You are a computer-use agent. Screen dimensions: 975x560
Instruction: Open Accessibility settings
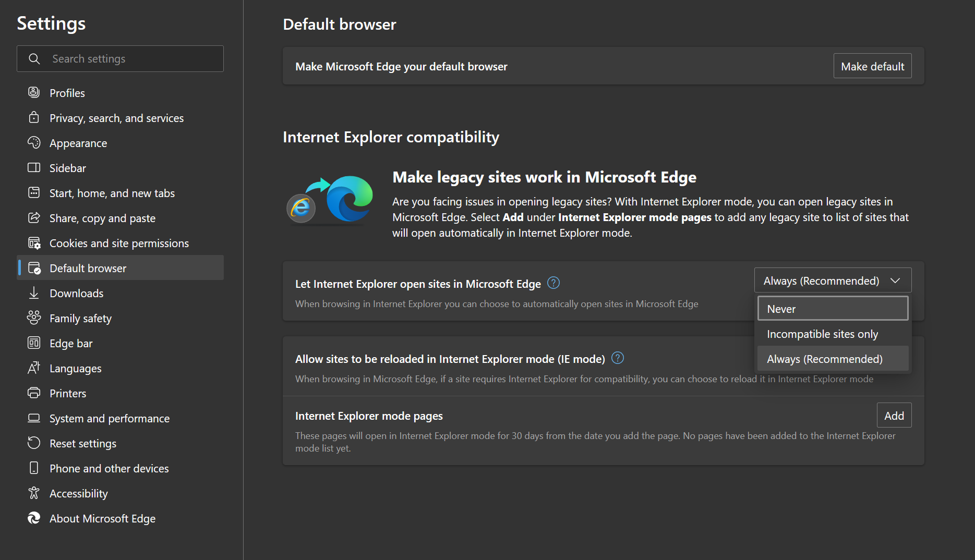click(x=120, y=493)
